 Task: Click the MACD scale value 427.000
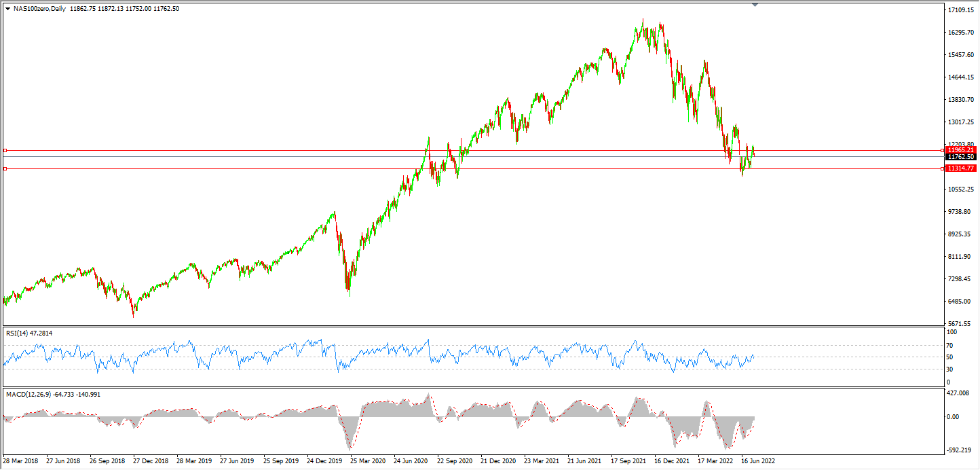coord(956,393)
